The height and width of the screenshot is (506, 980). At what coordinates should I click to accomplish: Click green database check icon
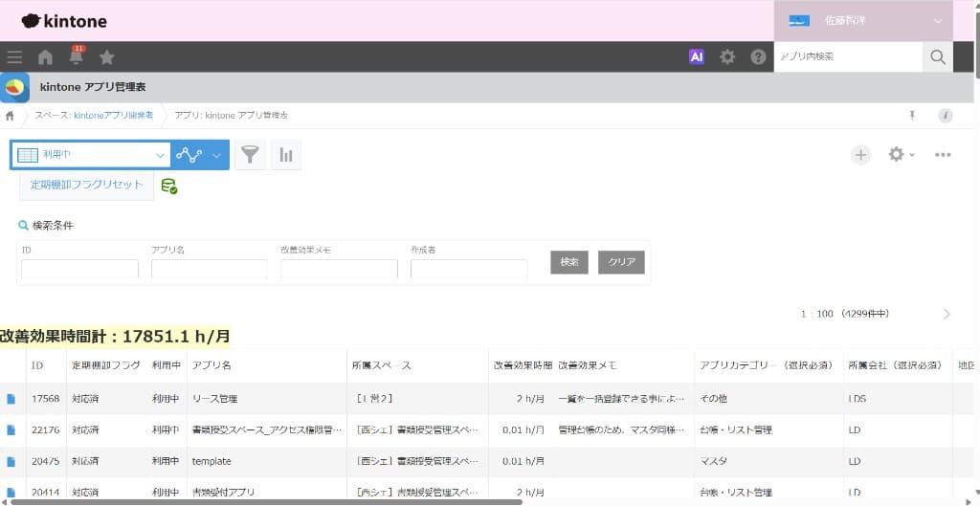coord(168,187)
